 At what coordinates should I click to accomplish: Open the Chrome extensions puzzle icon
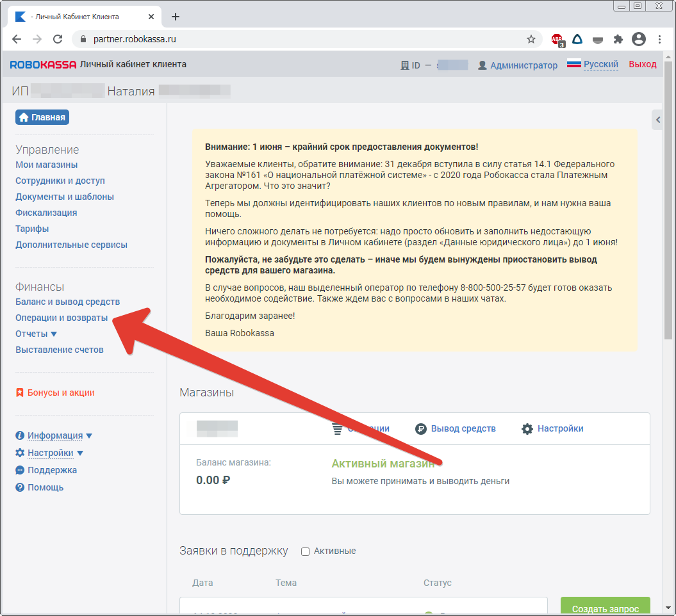[618, 39]
